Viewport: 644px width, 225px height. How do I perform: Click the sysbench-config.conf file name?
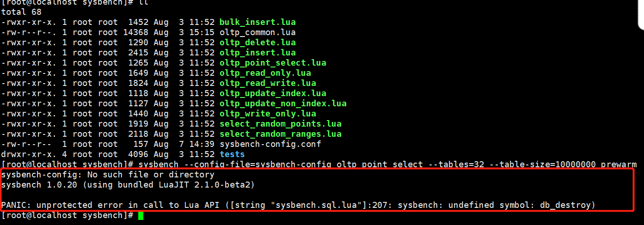270,144
